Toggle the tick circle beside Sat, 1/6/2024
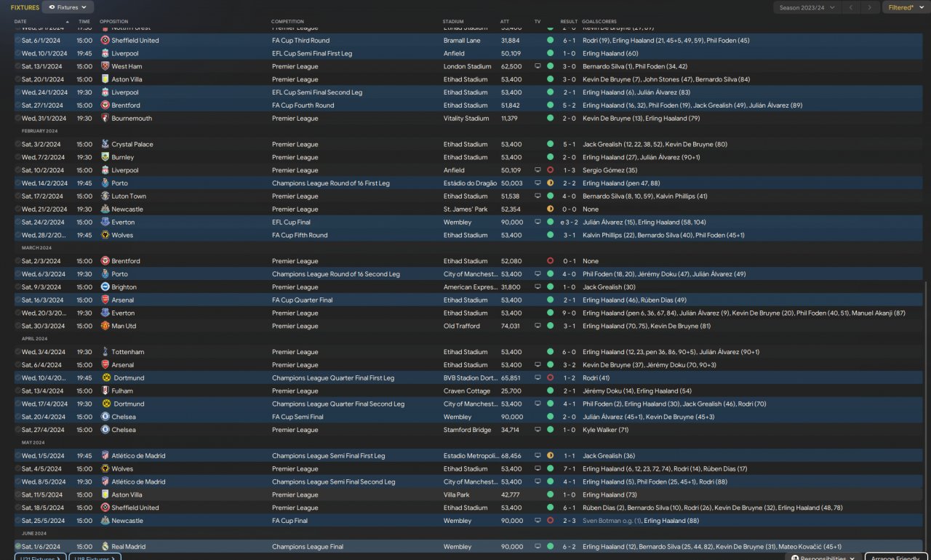931x560 pixels. click(18, 547)
